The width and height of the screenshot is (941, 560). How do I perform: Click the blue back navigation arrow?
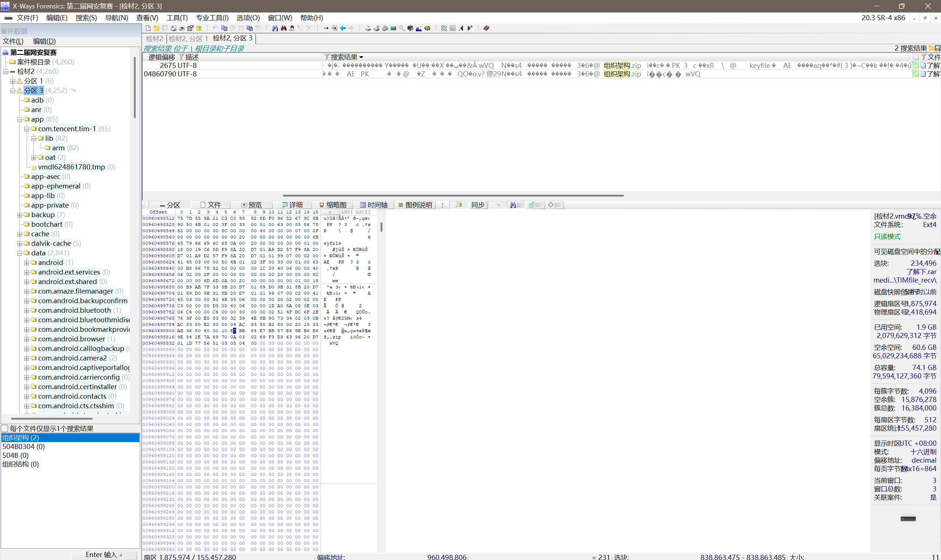tap(343, 28)
